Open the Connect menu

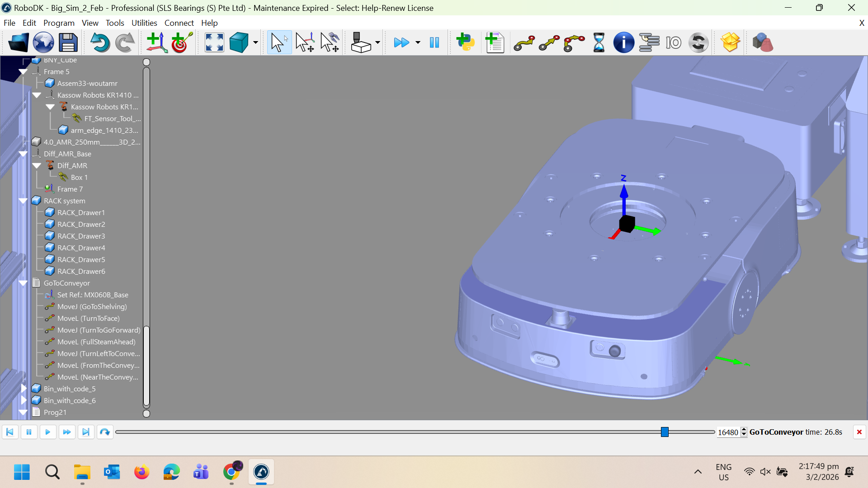point(179,23)
